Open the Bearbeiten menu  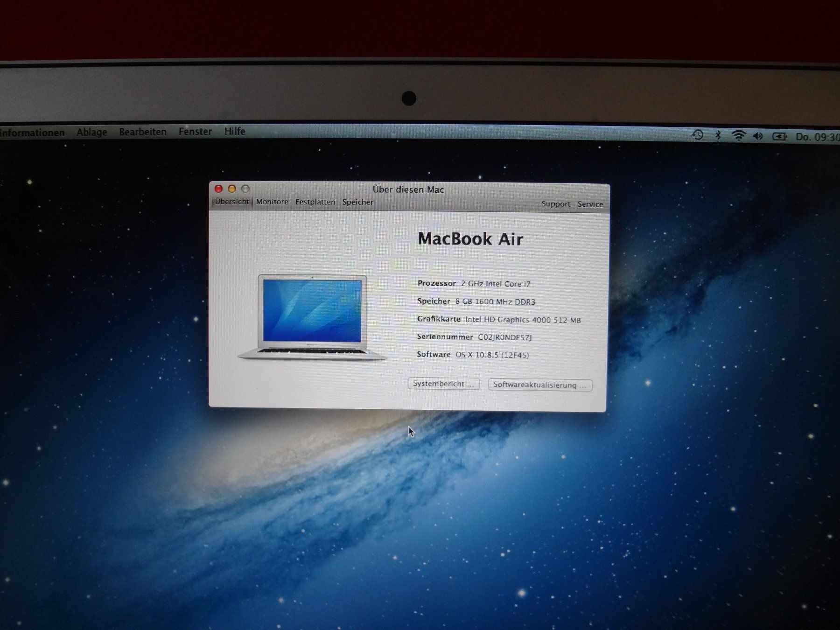point(143,132)
